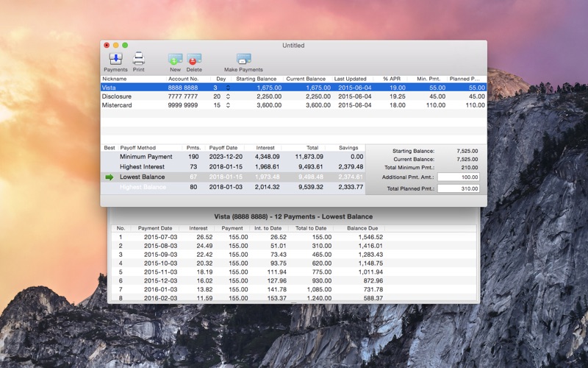Click the Make Payments toolbar icon
The width and height of the screenshot is (588, 368).
[243, 60]
